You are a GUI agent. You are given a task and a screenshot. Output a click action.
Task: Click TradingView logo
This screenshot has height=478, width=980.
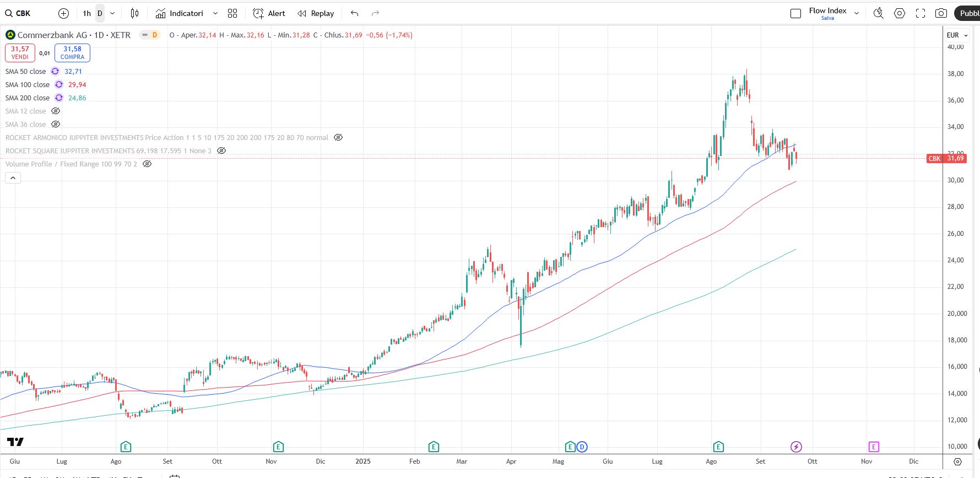click(x=15, y=442)
